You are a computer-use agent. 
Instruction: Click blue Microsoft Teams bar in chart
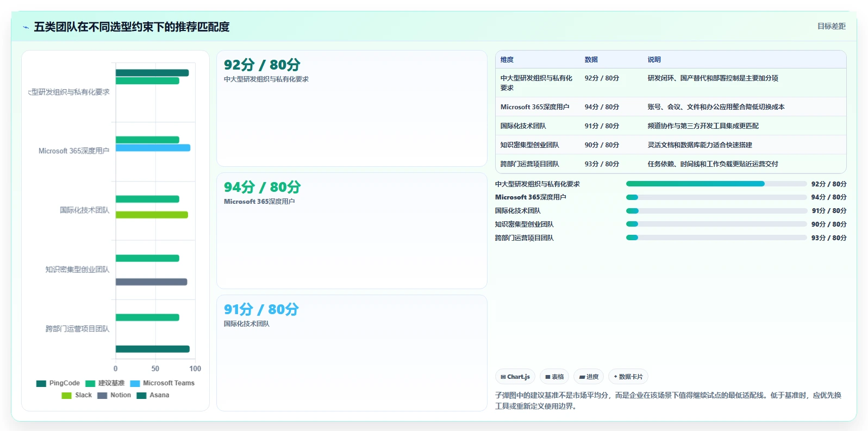[x=153, y=148]
